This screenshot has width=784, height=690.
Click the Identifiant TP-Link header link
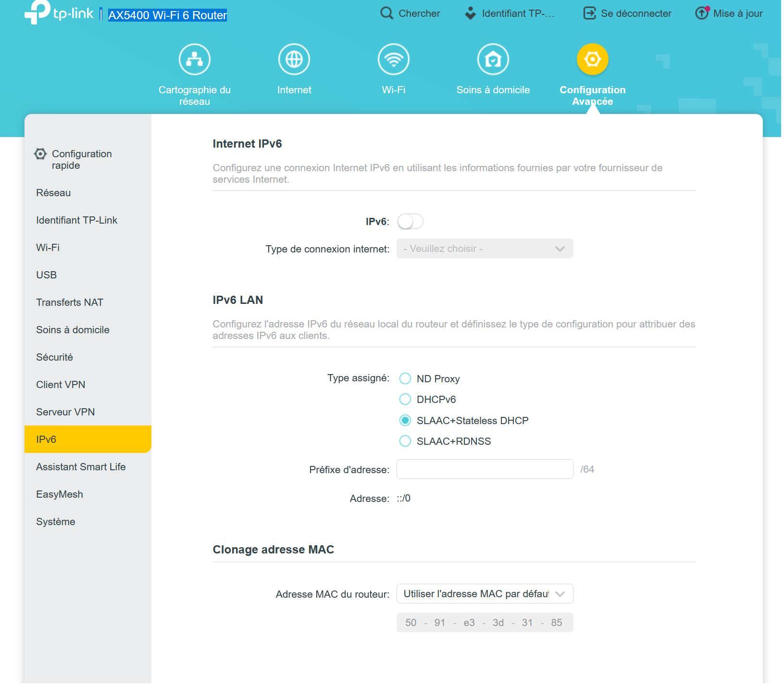(x=510, y=13)
